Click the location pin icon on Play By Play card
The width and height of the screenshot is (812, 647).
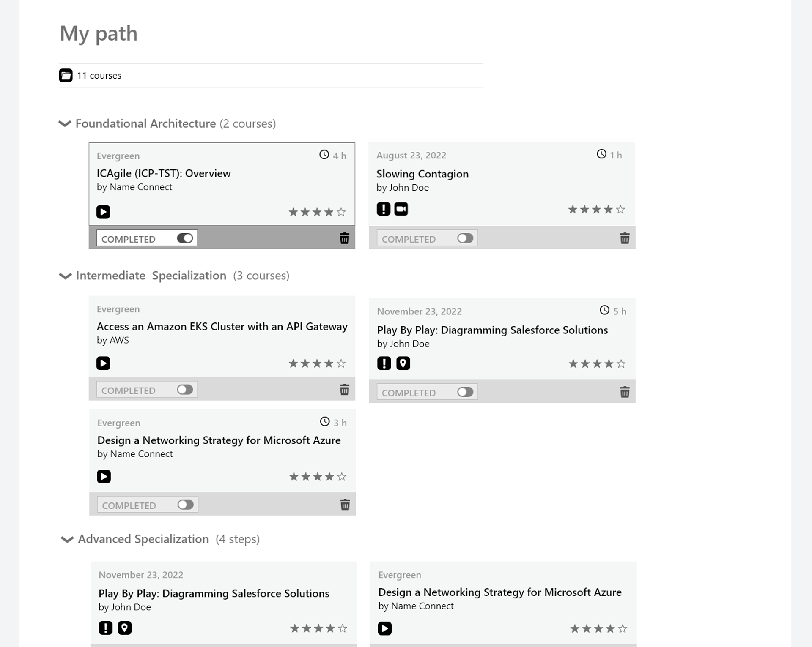click(x=404, y=363)
